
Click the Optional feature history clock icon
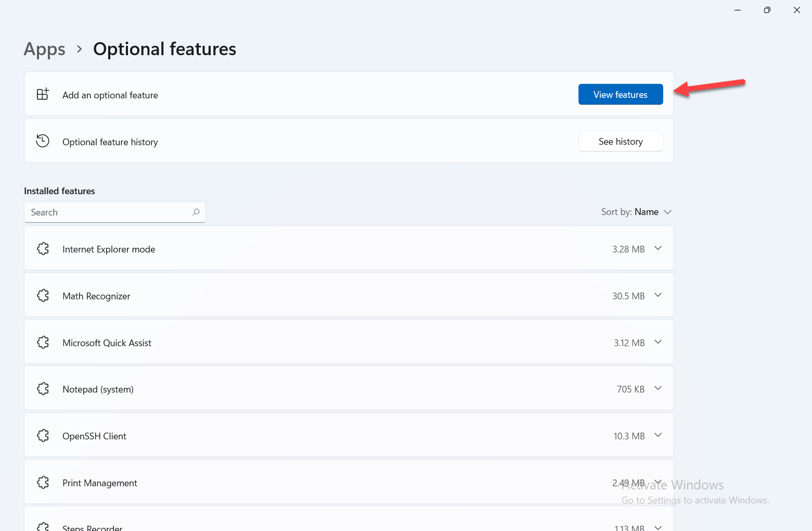(43, 141)
